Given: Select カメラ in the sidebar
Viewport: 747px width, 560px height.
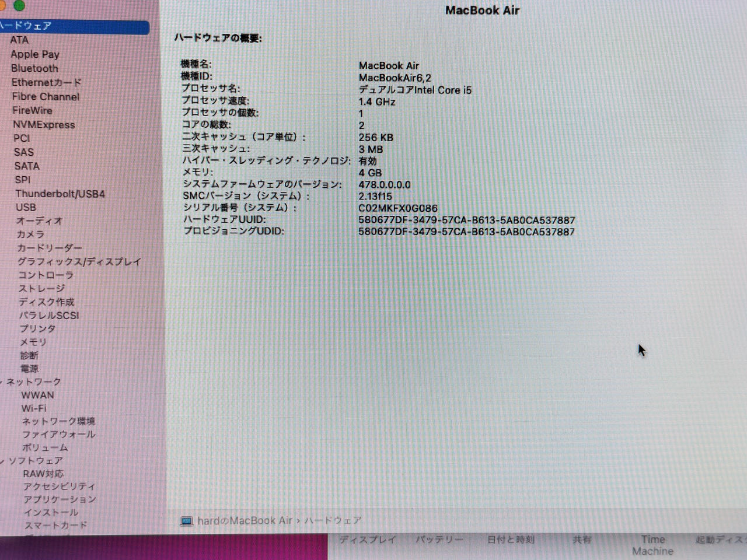Looking at the screenshot, I should coord(30,234).
